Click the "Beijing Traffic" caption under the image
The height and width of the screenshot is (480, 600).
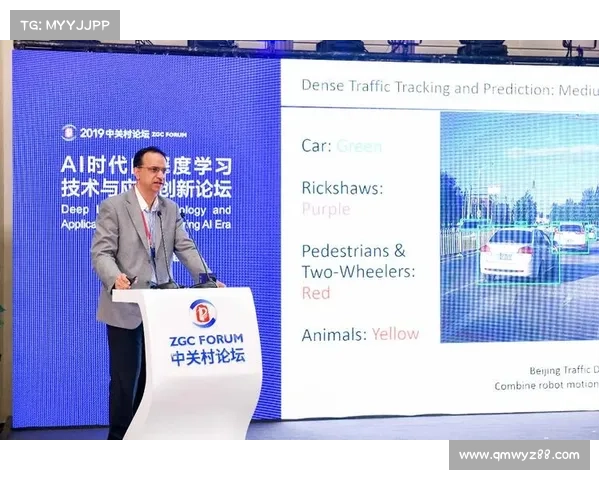(560, 370)
